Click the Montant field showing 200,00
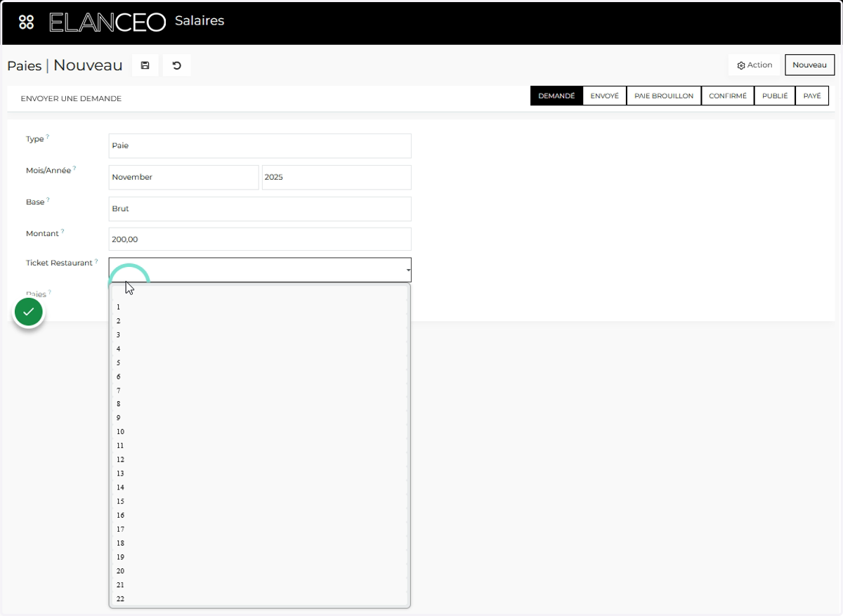Image resolution: width=843 pixels, height=616 pixels. [260, 239]
